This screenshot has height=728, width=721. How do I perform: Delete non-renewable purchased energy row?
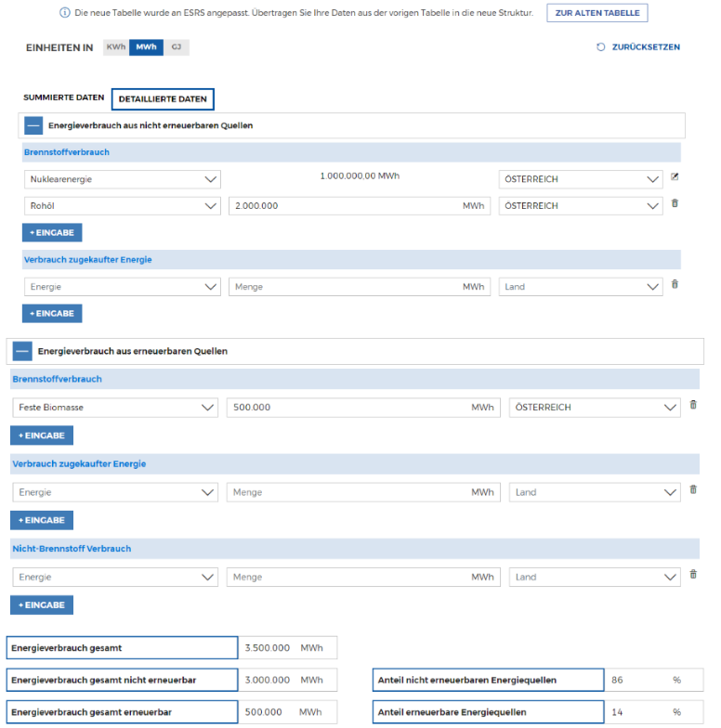pyautogui.click(x=675, y=284)
